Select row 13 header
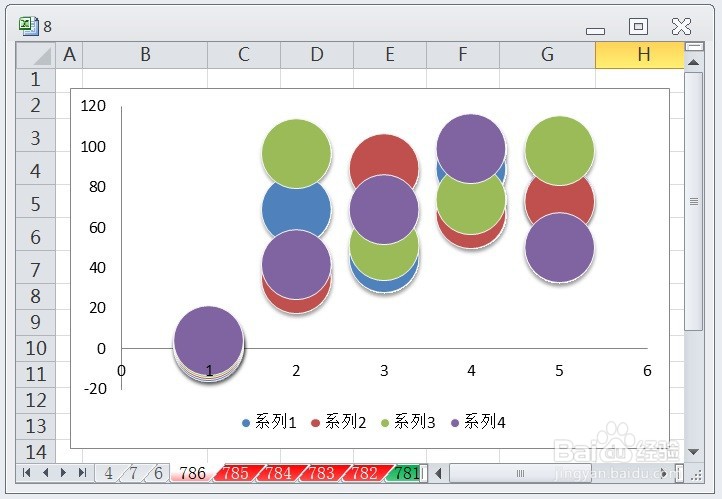This screenshot has width=722, height=499. point(35,426)
